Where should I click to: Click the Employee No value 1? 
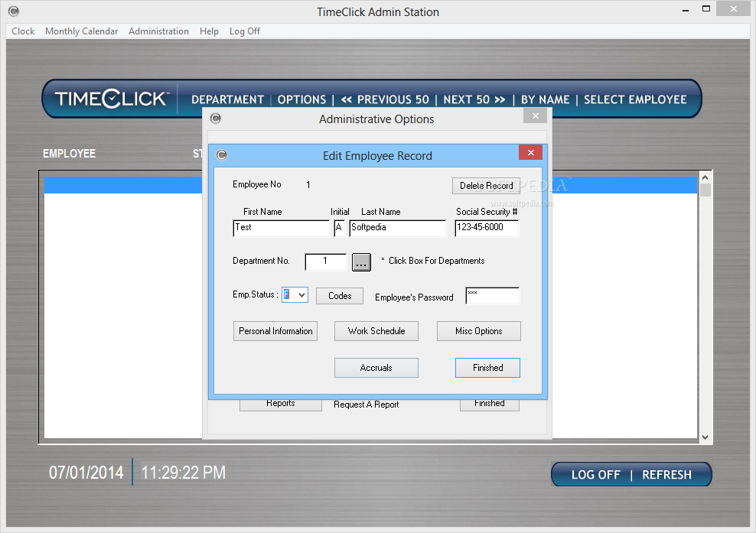tap(308, 185)
